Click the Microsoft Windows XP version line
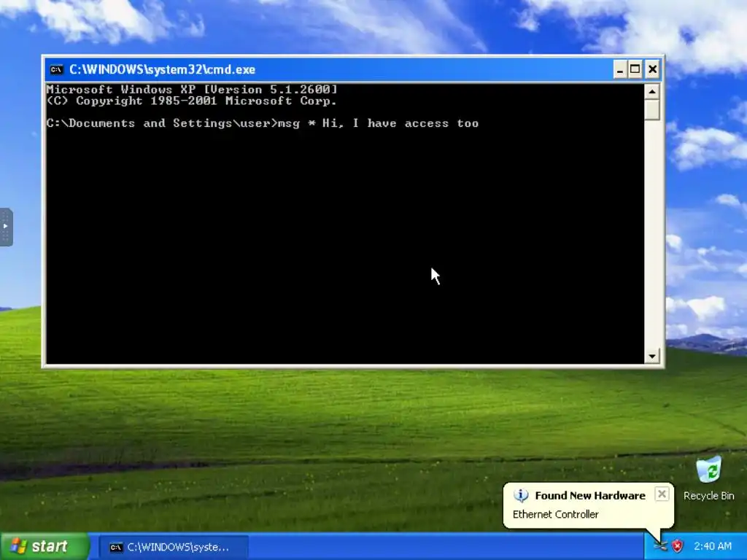Screen dimensions: 747x560 click(x=192, y=90)
